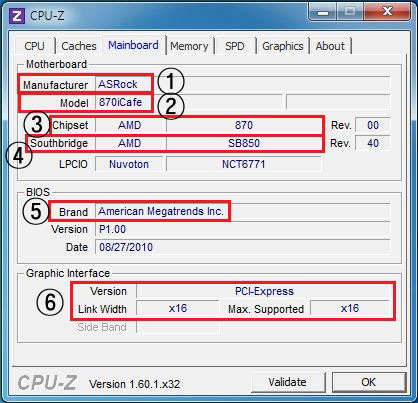This screenshot has height=403, width=418.
Task: Minimize the CPU-Z window
Action: point(323,13)
